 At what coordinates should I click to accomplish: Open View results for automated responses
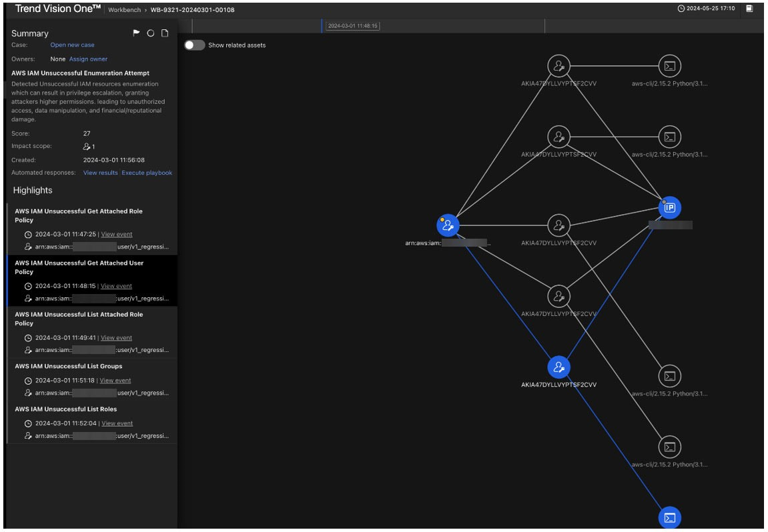[100, 173]
